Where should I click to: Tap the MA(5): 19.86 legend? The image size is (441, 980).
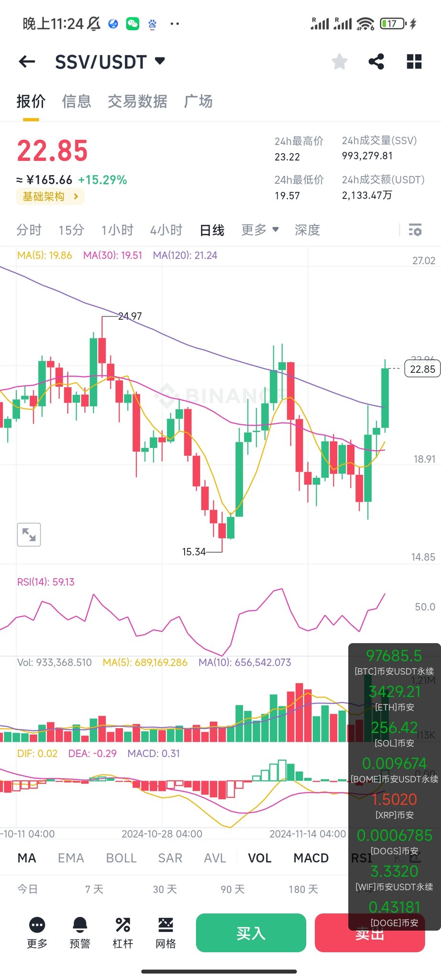coord(44,256)
